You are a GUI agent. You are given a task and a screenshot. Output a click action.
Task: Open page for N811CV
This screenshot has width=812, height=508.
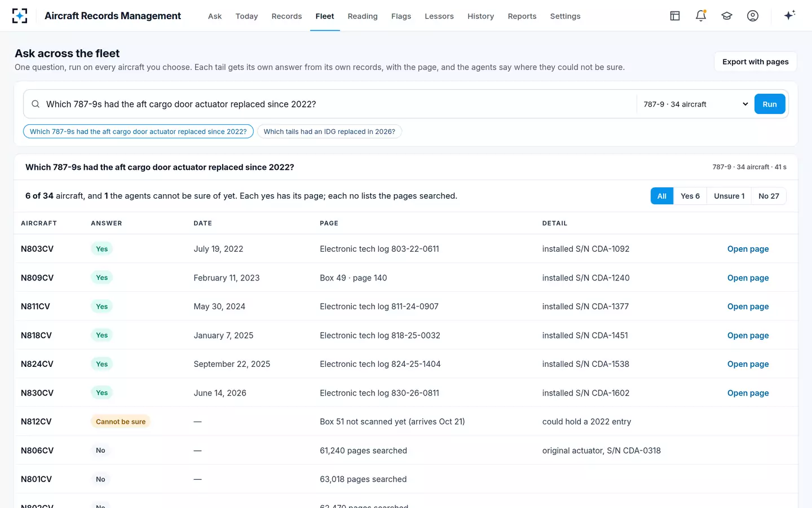coord(748,306)
